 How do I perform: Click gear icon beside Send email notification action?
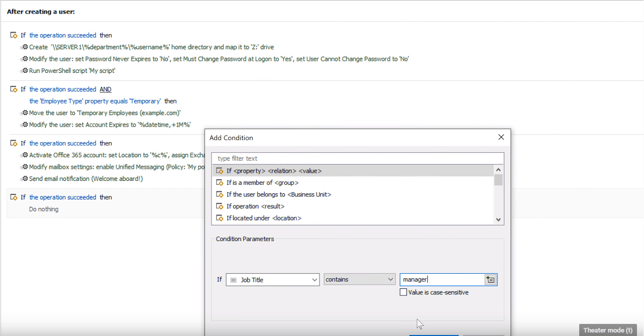coord(25,179)
